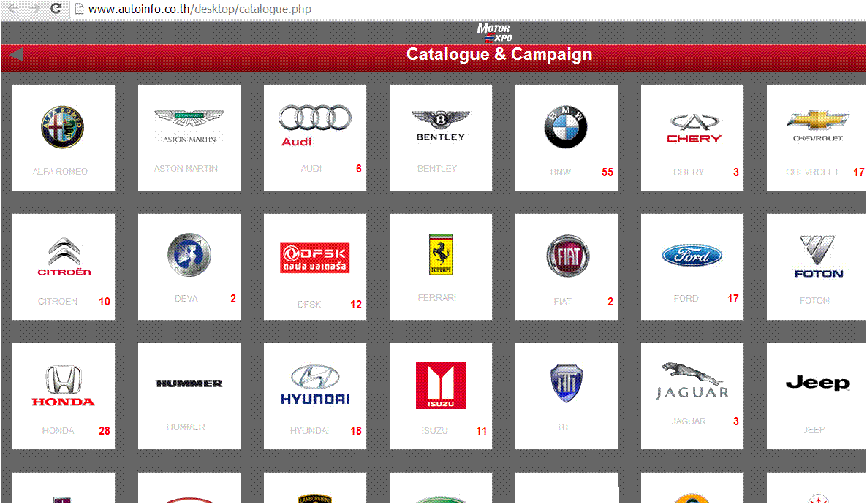Click the FERRARI brand name
This screenshot has width=867, height=504.
click(437, 298)
